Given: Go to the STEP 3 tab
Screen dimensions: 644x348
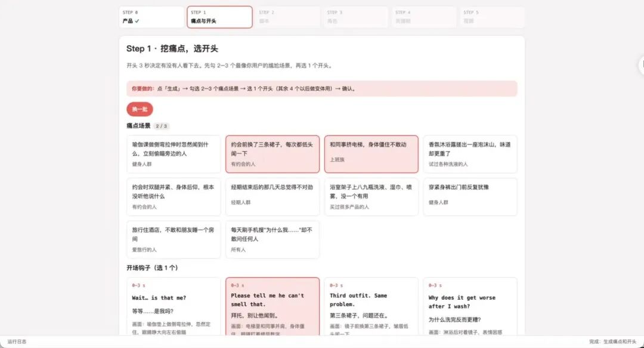Looking at the screenshot, I should 355,17.
